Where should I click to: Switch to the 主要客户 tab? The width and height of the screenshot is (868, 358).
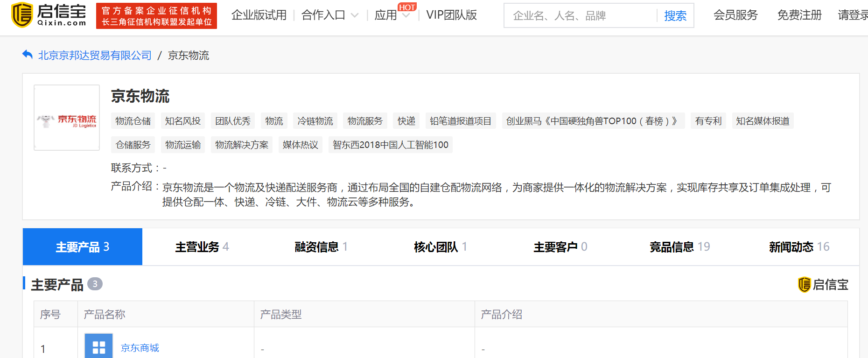click(560, 246)
